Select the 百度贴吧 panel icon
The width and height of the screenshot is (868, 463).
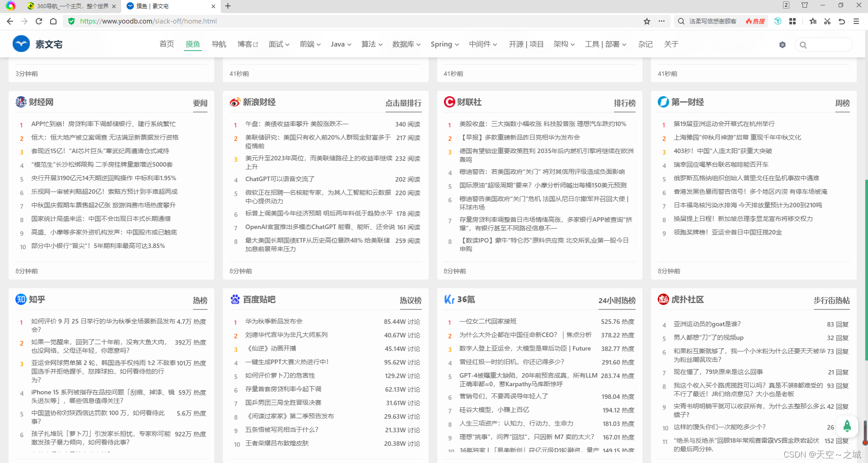(235, 299)
